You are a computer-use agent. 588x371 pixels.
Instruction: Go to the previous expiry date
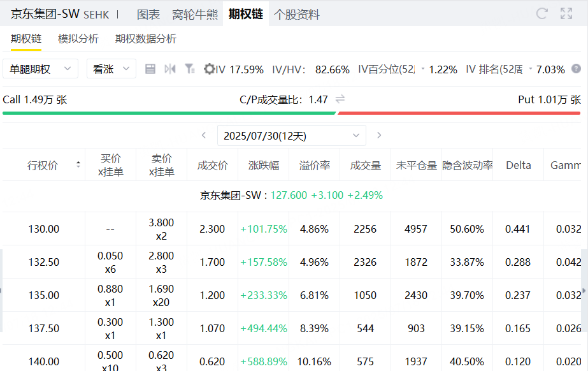tap(204, 135)
